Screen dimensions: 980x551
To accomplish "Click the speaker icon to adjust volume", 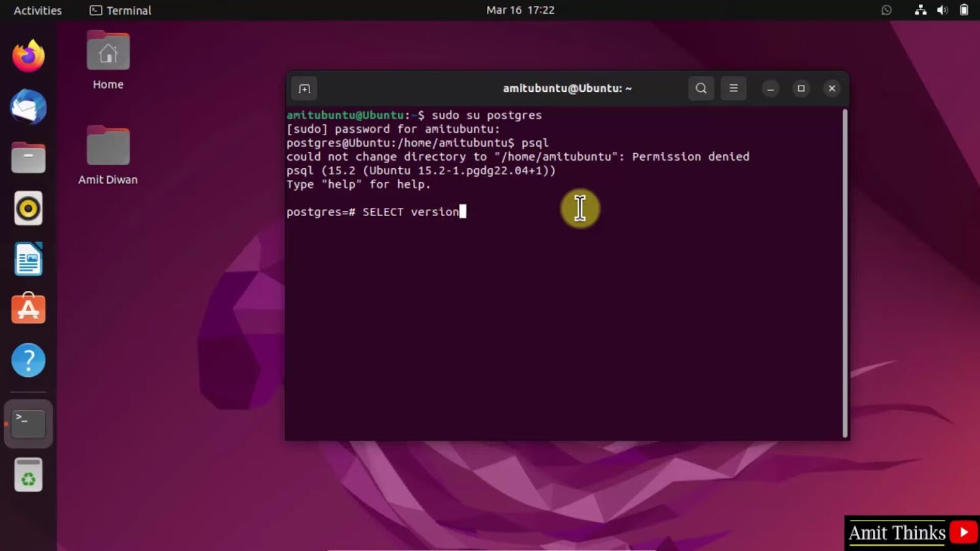I will [942, 10].
